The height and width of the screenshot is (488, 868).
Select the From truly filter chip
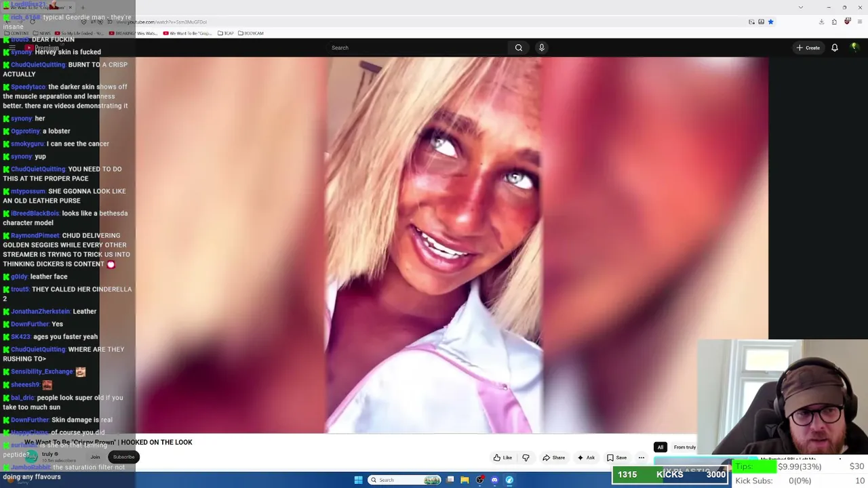(x=685, y=447)
